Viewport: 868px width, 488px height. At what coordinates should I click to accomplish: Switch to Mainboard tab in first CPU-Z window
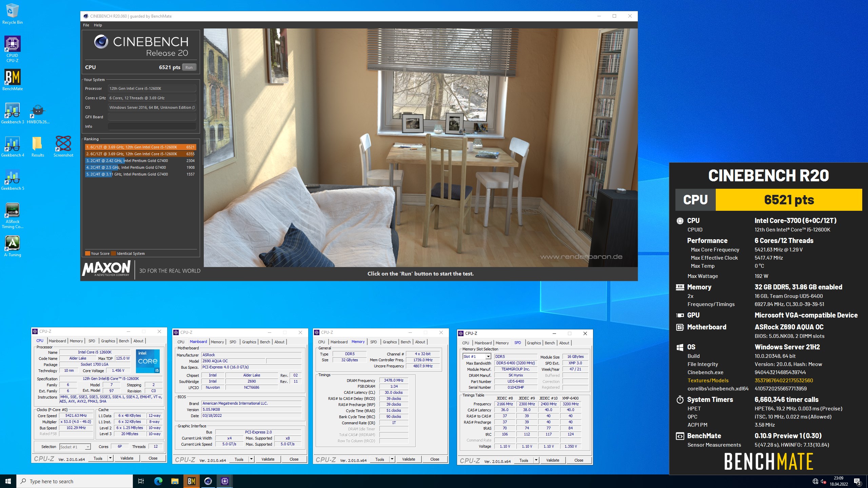point(57,341)
